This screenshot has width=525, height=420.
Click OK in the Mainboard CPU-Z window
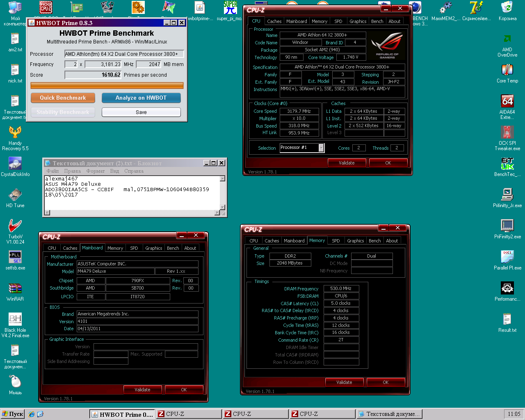pos(184,390)
